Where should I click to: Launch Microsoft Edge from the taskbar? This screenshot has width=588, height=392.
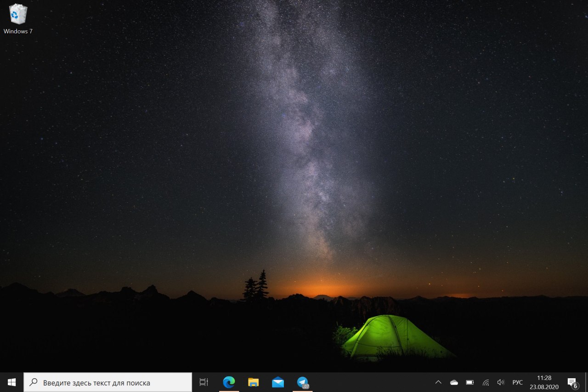pyautogui.click(x=229, y=382)
